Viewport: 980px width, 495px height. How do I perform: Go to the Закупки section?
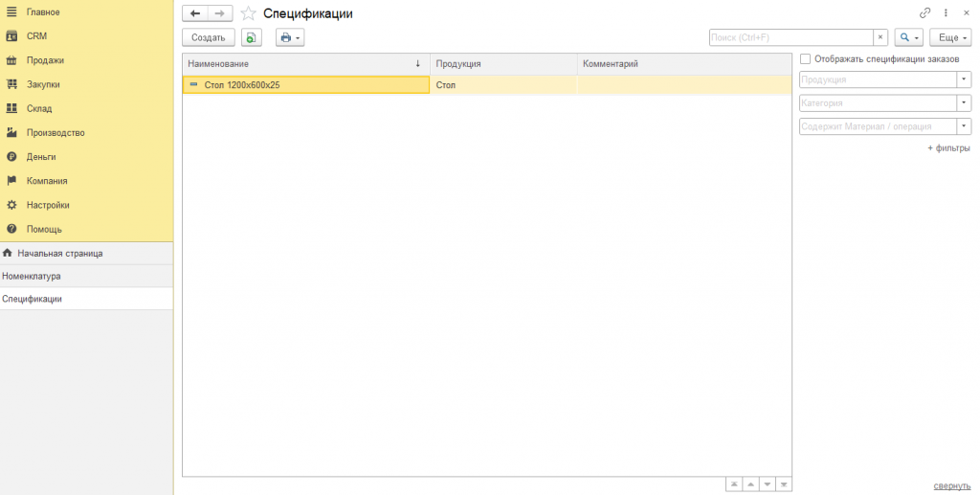click(x=43, y=84)
